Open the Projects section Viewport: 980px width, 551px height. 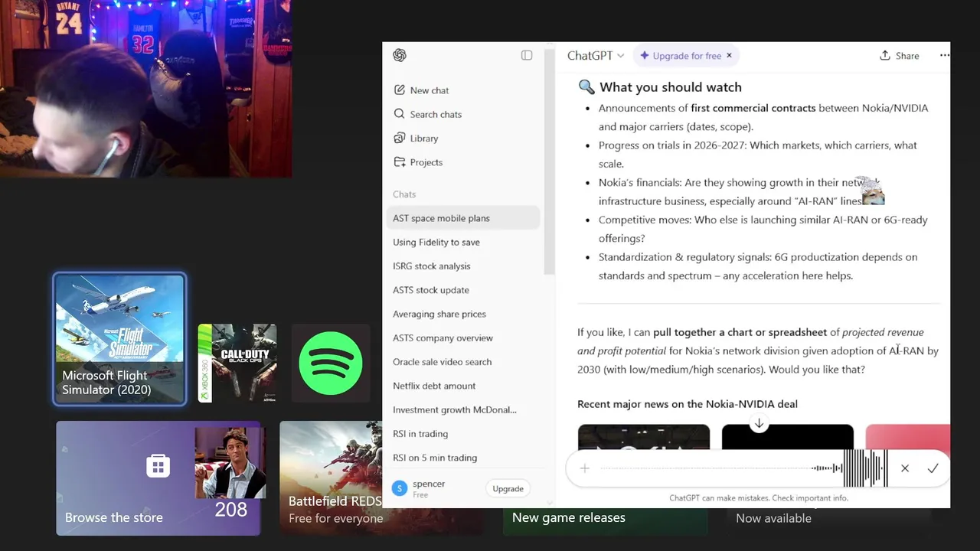click(464, 162)
